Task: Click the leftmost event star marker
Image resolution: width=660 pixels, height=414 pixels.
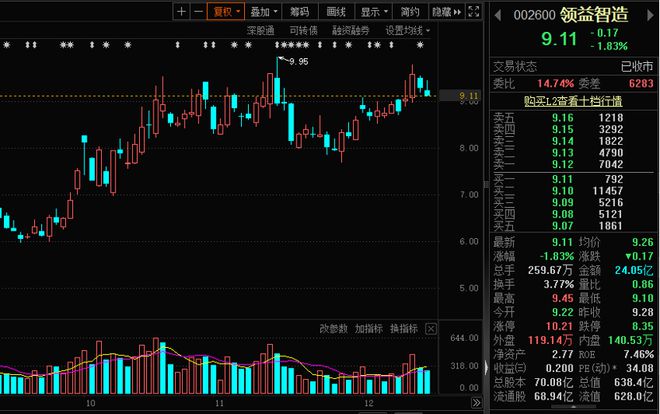Action: point(6,45)
